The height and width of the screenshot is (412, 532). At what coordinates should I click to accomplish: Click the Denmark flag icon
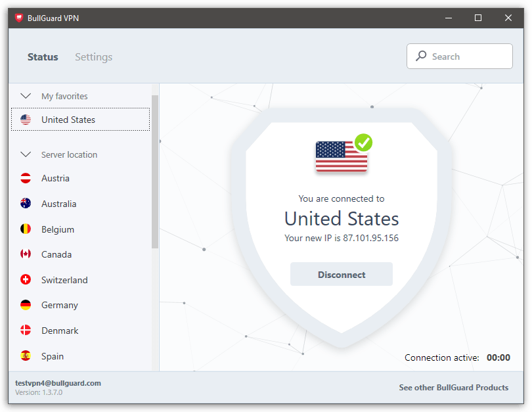click(x=26, y=330)
